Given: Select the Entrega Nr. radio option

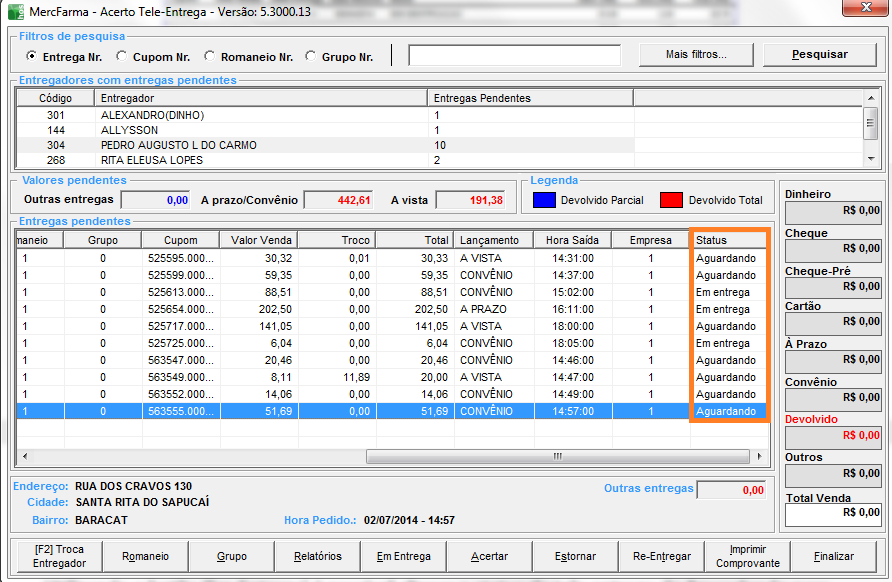Looking at the screenshot, I should click(31, 57).
